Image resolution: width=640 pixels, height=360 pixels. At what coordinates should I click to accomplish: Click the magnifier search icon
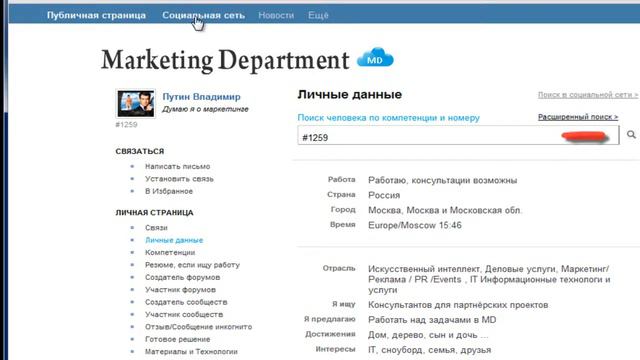(x=631, y=134)
